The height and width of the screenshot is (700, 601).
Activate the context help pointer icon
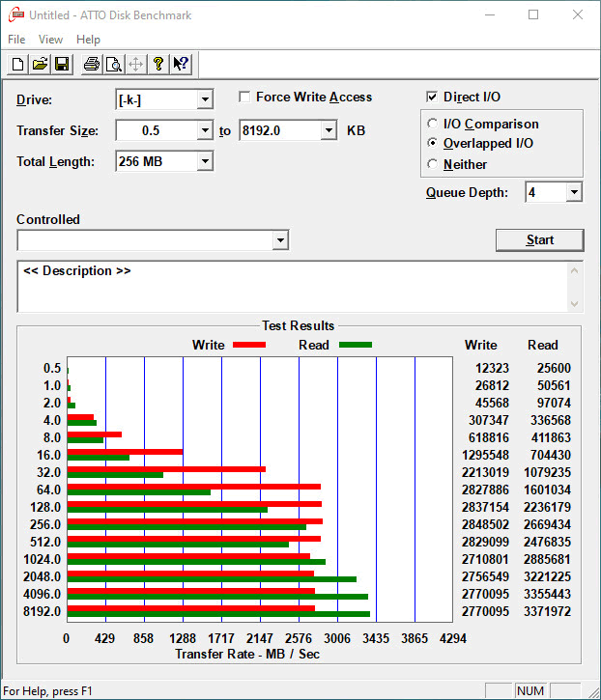coord(181,65)
